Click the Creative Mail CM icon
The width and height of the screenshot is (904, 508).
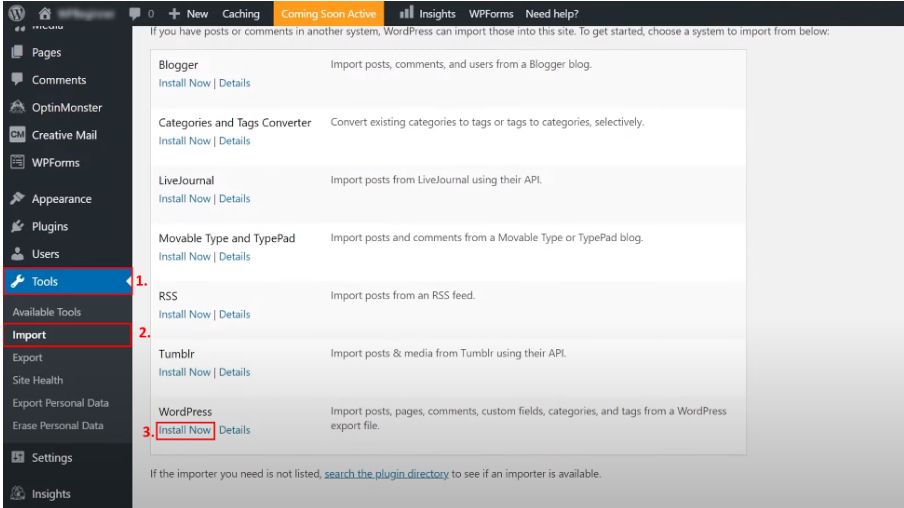(17, 134)
